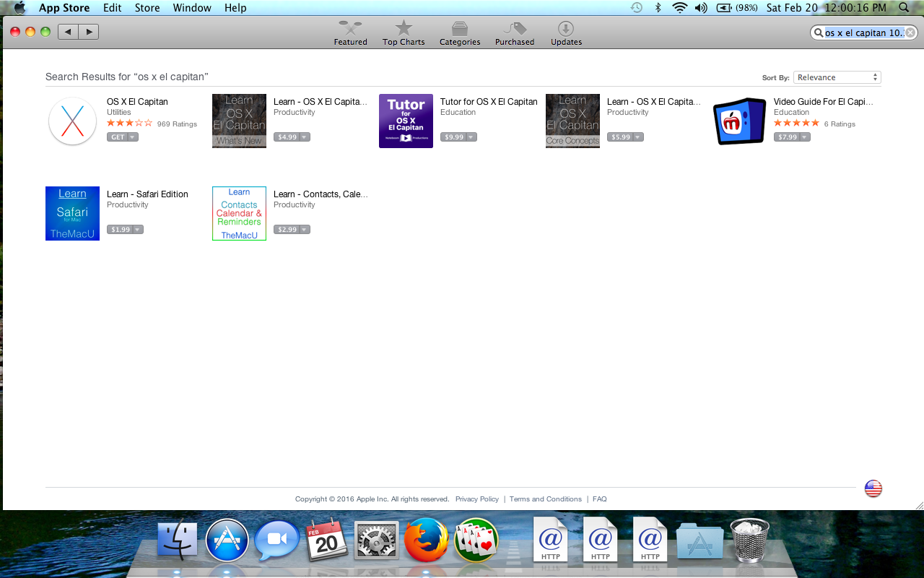924x578 pixels.
Task: Open the Terms and Conditions link
Action: pyautogui.click(x=546, y=499)
